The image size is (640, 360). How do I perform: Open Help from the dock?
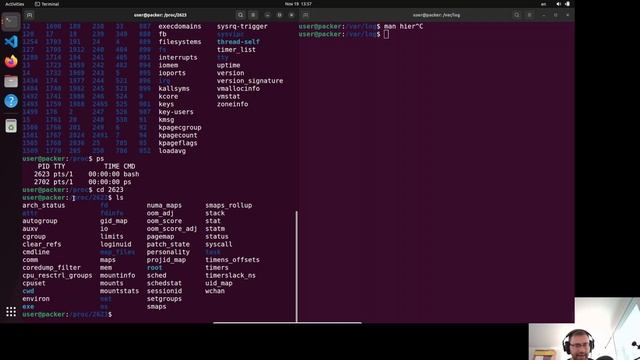11,101
